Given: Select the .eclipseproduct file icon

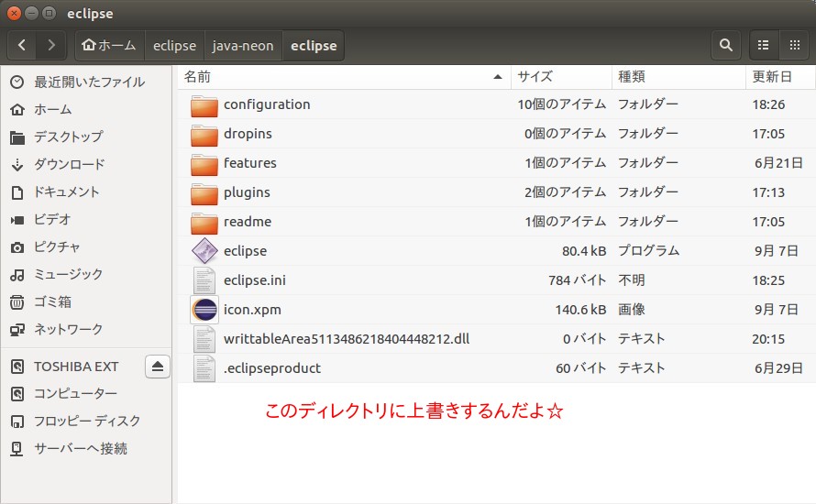Looking at the screenshot, I should (x=204, y=368).
